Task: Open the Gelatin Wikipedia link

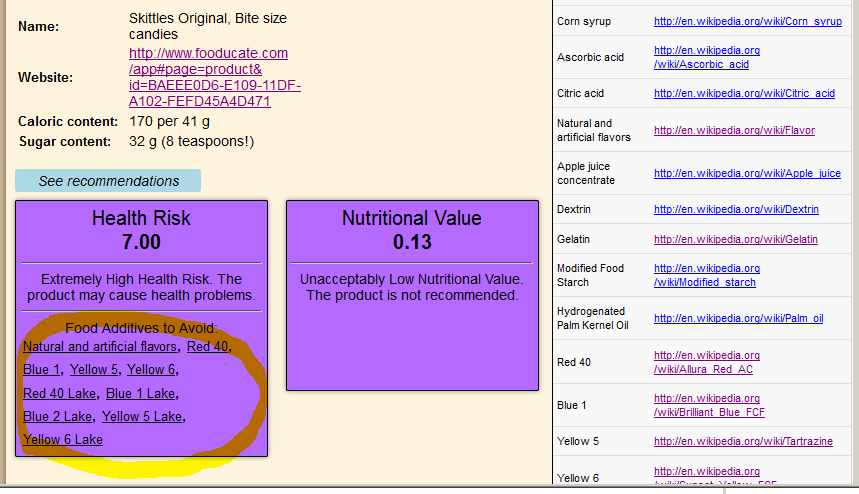Action: pyautogui.click(x=736, y=239)
